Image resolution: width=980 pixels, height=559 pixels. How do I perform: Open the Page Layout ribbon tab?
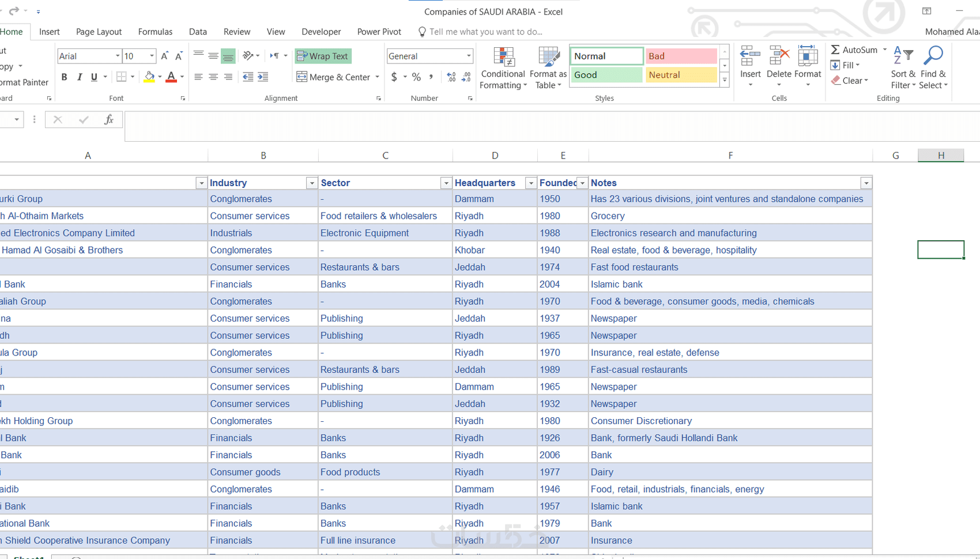(x=99, y=32)
